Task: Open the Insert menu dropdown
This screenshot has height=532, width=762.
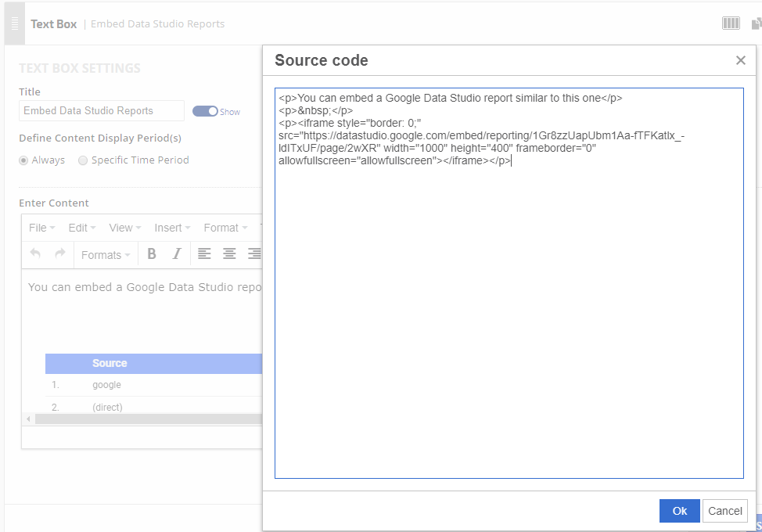Action: pyautogui.click(x=172, y=228)
